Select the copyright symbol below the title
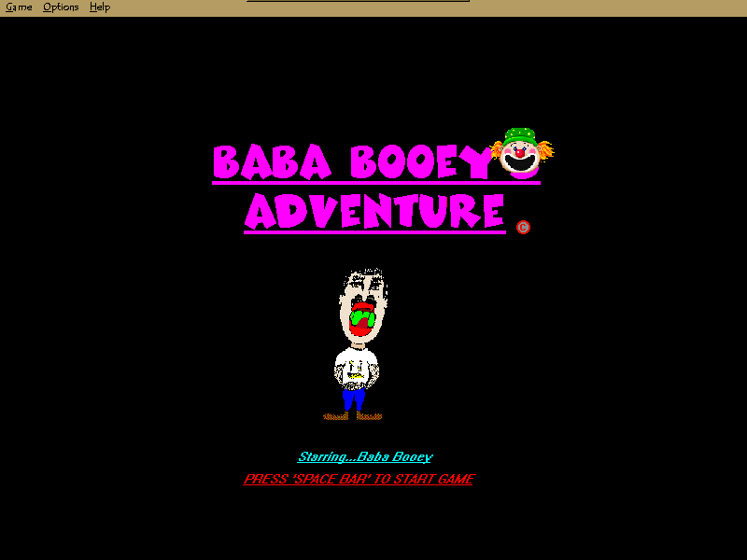The width and height of the screenshot is (747, 560). coord(523,225)
